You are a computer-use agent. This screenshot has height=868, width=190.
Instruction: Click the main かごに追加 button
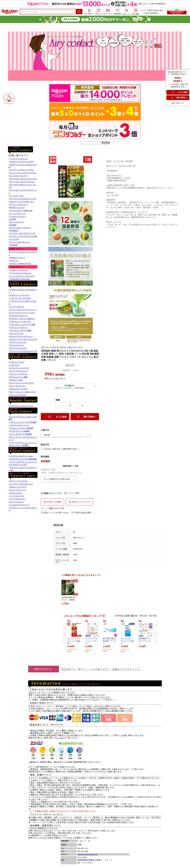(x=55, y=417)
